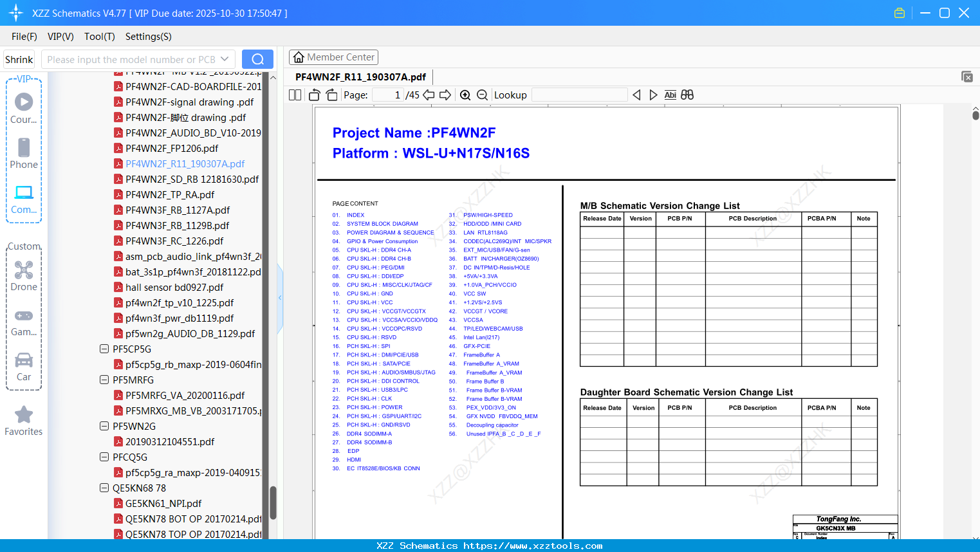Open PF4WN2F_TP_RA.pdf
The image size is (980, 552).
(x=170, y=195)
